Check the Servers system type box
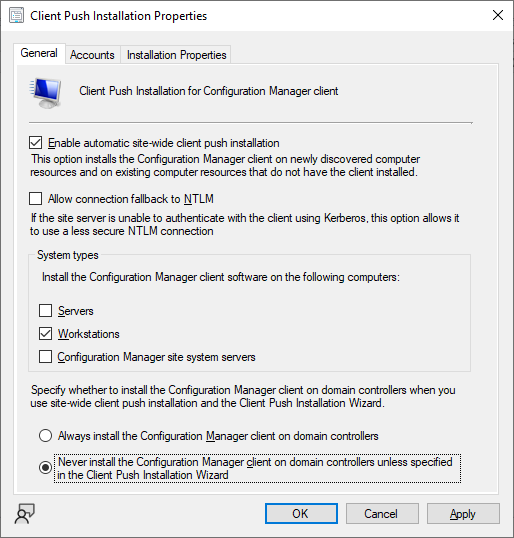Viewport: 514px width, 538px height. pyautogui.click(x=45, y=311)
